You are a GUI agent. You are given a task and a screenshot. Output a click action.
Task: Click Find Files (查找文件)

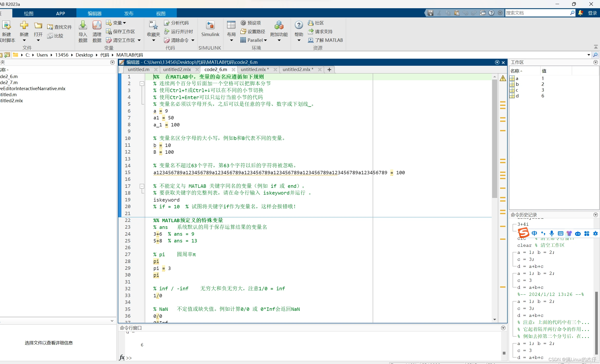[60, 27]
